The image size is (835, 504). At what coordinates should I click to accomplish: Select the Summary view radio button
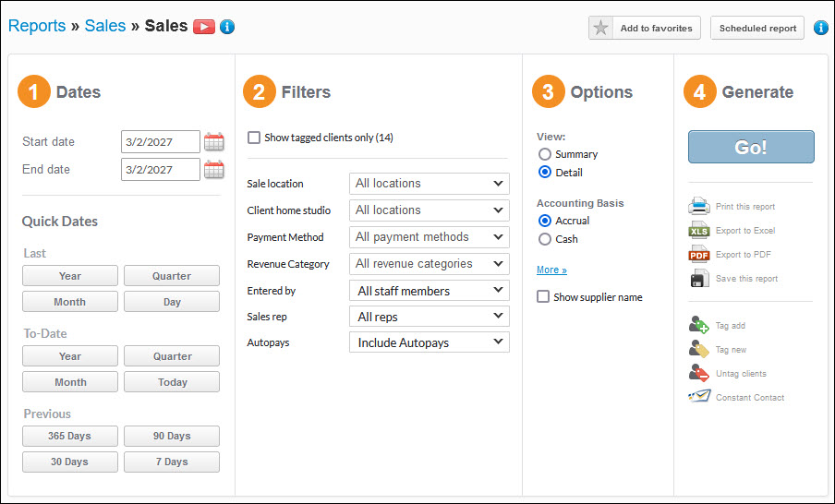(545, 154)
